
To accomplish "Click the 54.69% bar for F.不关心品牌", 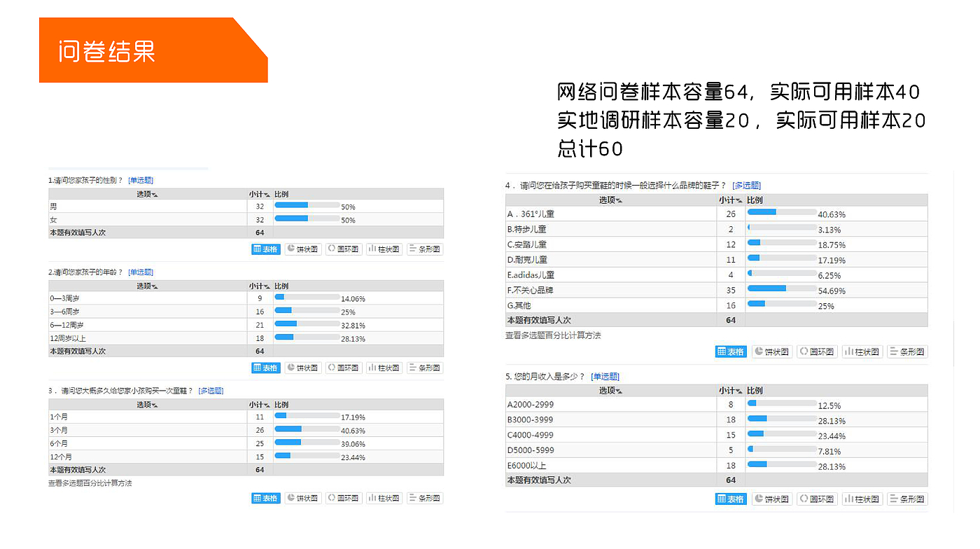I will 782,289.
